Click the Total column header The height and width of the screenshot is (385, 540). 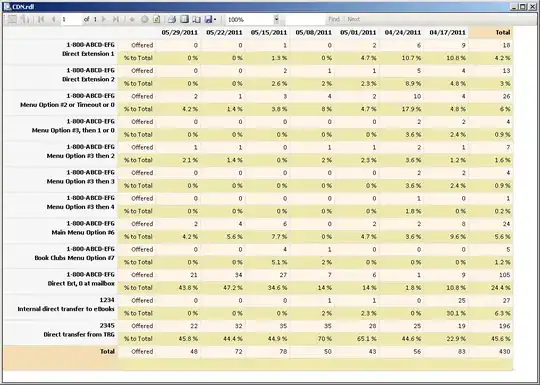[503, 32]
